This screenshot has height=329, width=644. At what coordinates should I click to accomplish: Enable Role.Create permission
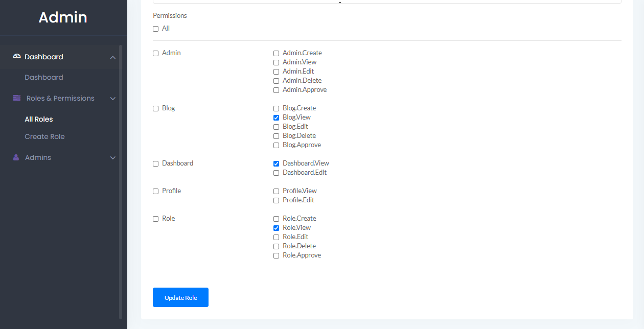(277, 219)
